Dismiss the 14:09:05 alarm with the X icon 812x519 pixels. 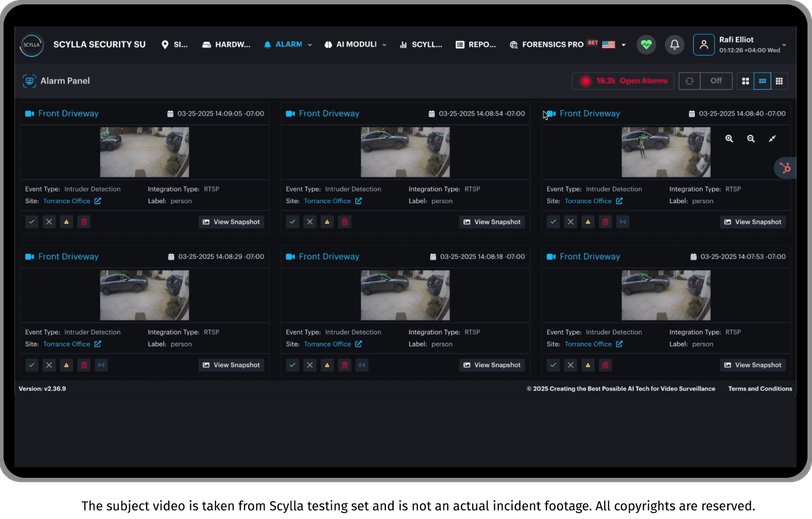[49, 222]
